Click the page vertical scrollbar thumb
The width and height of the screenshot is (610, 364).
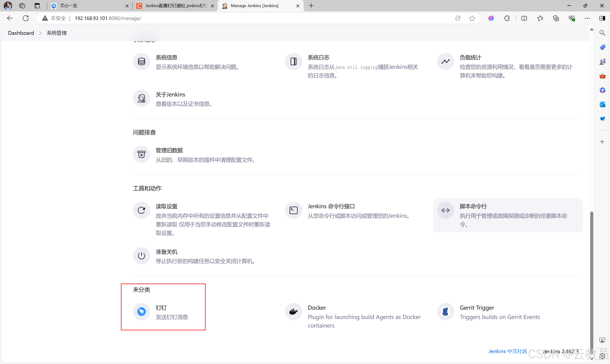592,284
